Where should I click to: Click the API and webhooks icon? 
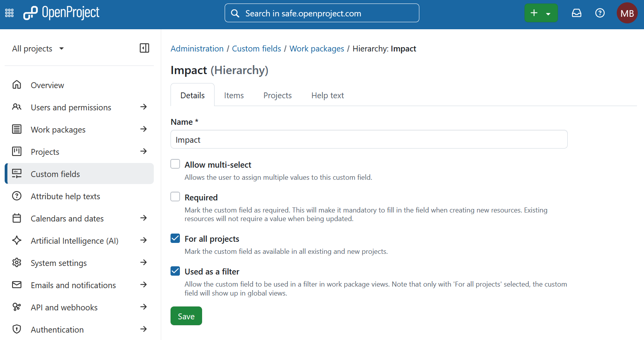17,307
